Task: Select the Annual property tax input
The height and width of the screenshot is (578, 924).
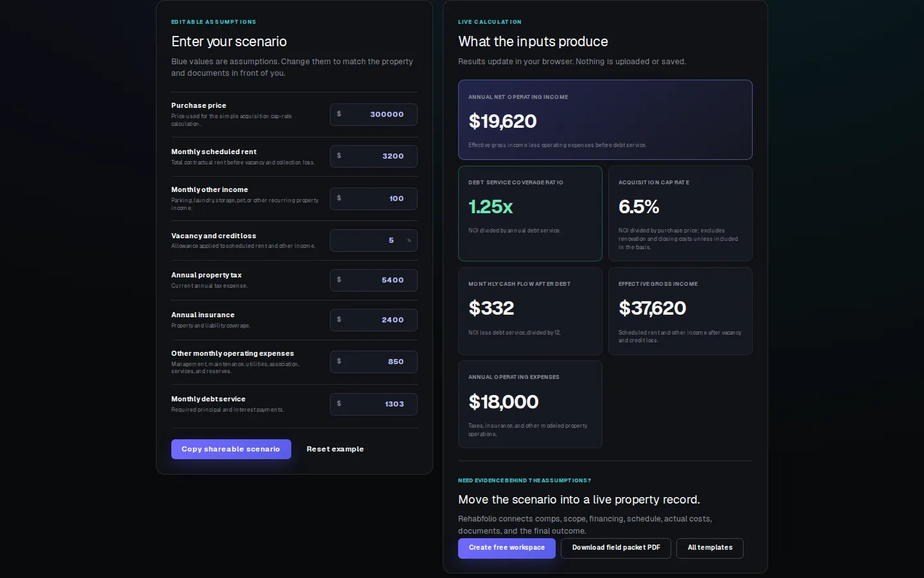Action: (373, 280)
